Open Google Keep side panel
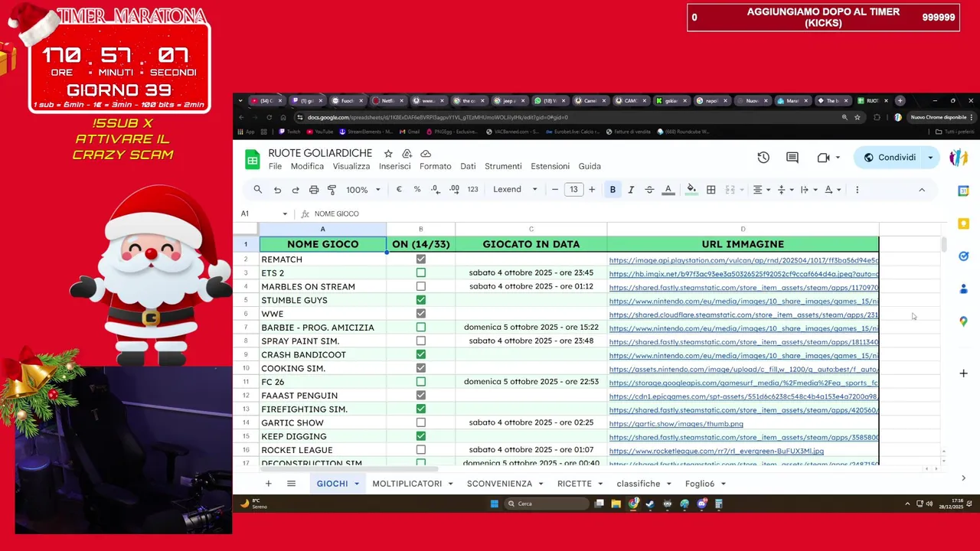This screenshot has height=551, width=980. click(x=963, y=223)
